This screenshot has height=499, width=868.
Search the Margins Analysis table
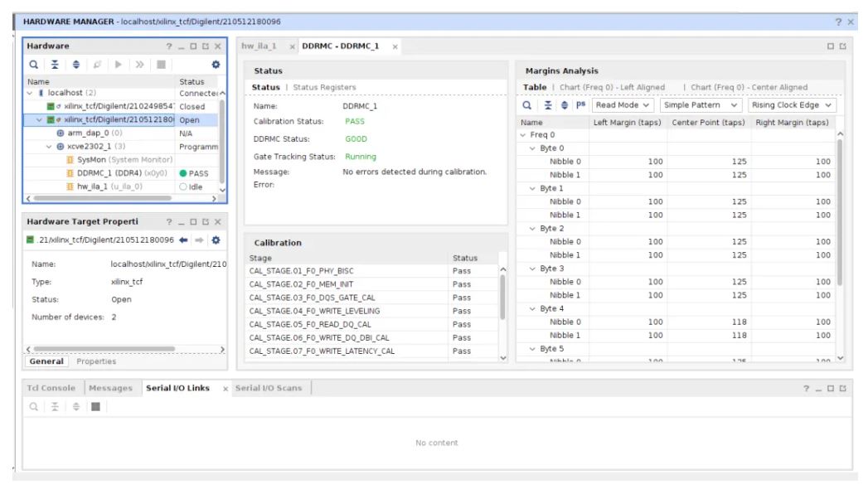coord(527,105)
